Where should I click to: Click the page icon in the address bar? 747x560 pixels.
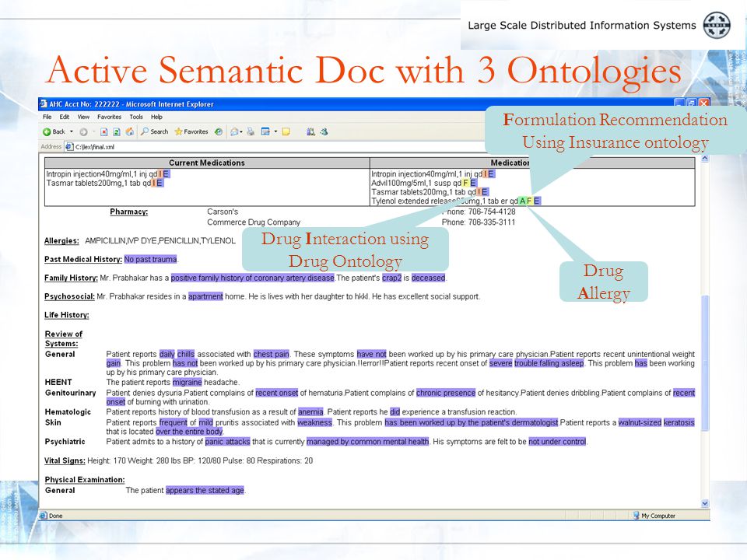coord(69,147)
